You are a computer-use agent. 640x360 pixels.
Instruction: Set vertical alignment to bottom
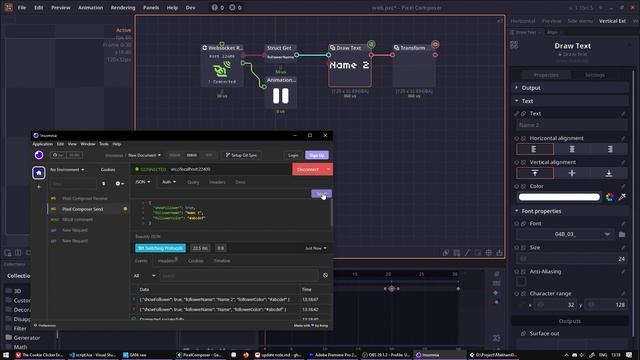[609, 173]
